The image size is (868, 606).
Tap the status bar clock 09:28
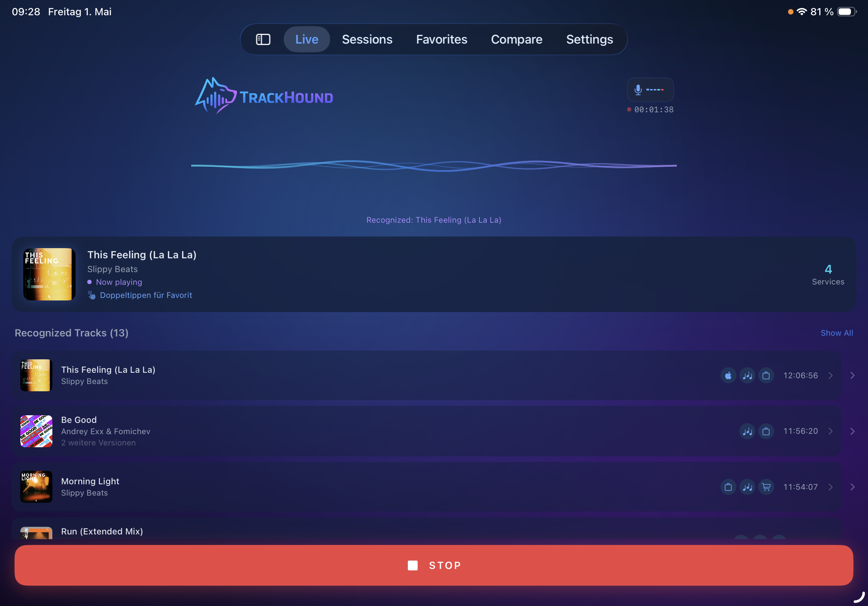[26, 12]
